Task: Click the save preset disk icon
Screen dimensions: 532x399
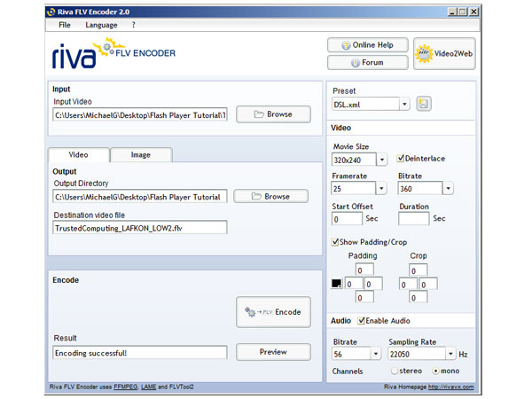Action: point(424,104)
